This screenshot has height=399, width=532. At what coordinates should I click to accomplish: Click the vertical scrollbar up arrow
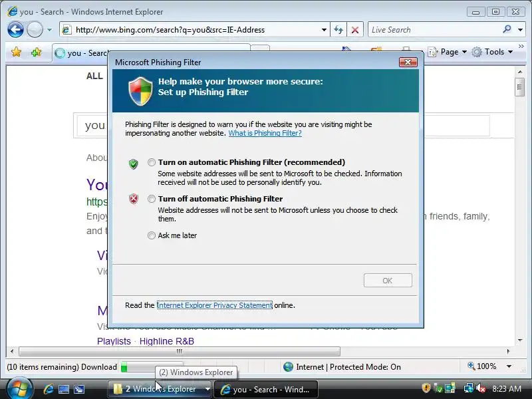click(x=520, y=72)
